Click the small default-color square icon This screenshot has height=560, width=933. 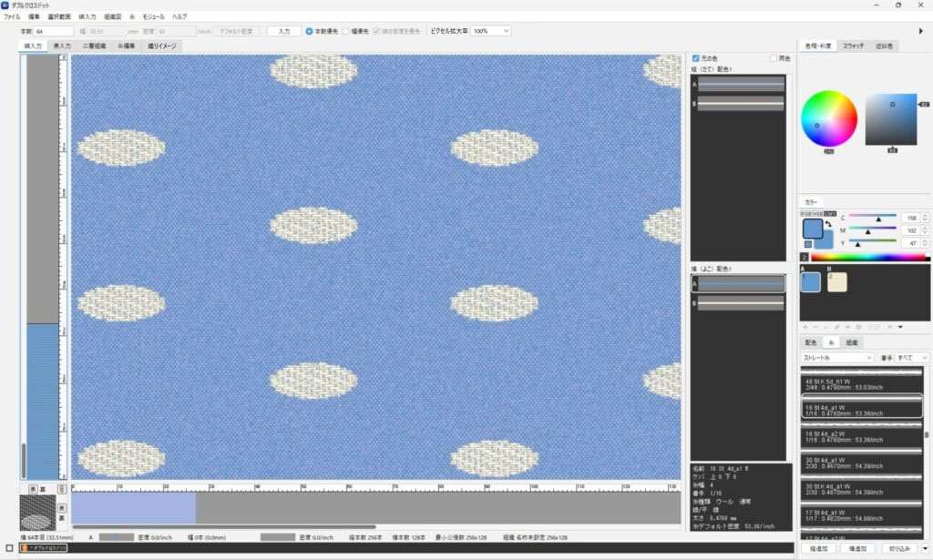point(807,243)
